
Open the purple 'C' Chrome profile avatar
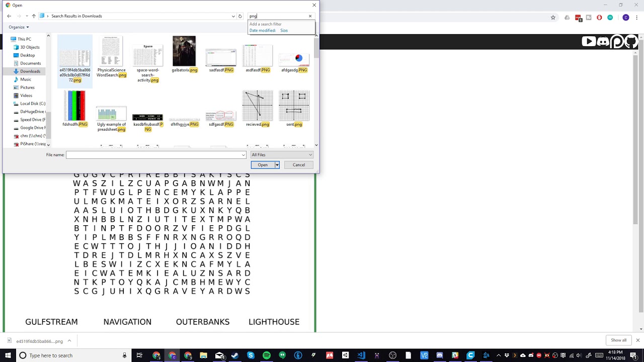point(626,18)
